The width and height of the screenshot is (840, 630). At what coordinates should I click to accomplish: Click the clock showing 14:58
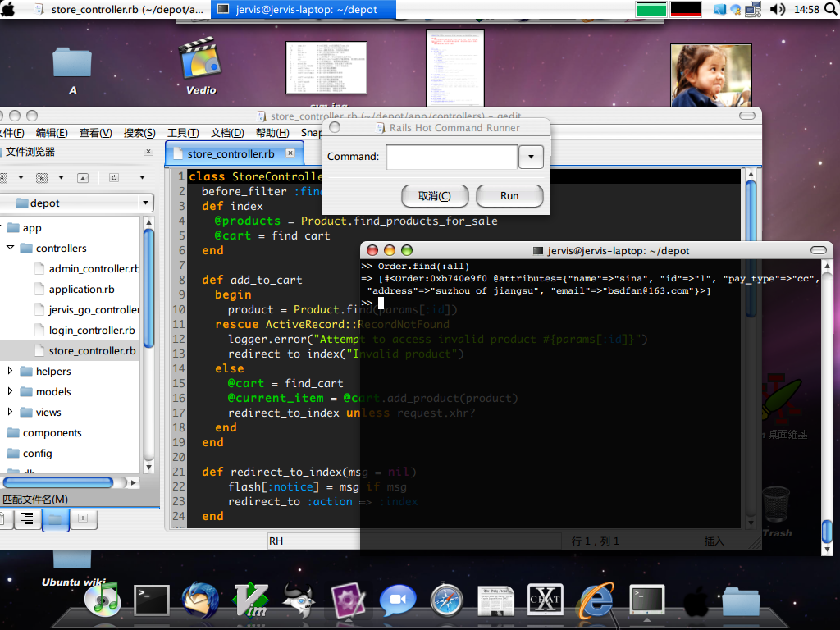click(806, 10)
